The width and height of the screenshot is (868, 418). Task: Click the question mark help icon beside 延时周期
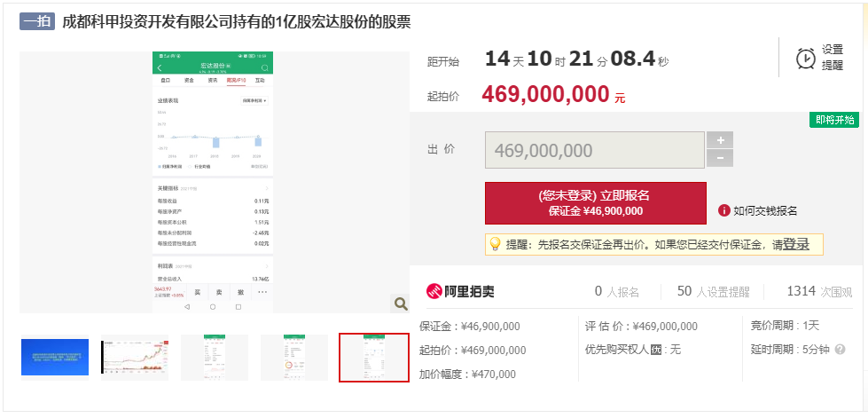(840, 350)
